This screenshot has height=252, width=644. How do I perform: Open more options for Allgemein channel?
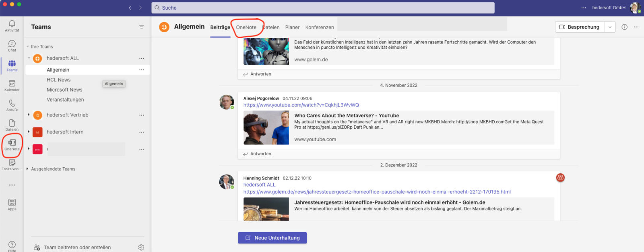click(x=142, y=70)
